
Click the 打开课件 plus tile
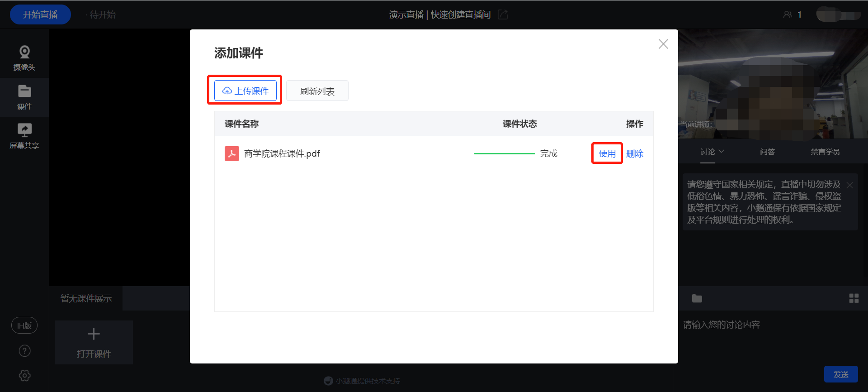(x=94, y=342)
